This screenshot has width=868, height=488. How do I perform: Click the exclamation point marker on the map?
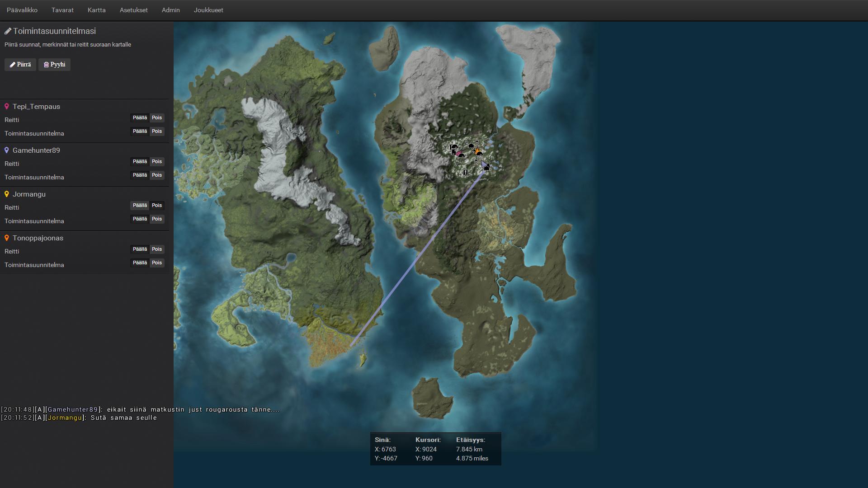[x=466, y=173]
